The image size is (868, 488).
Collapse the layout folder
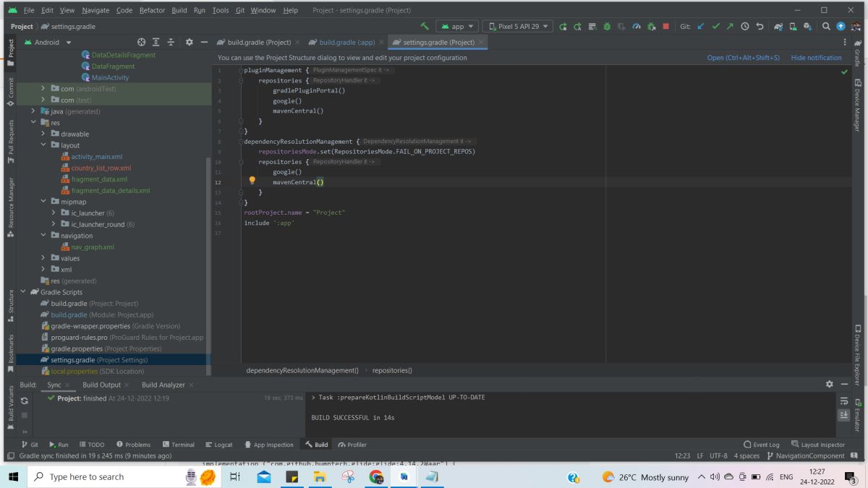tap(43, 145)
